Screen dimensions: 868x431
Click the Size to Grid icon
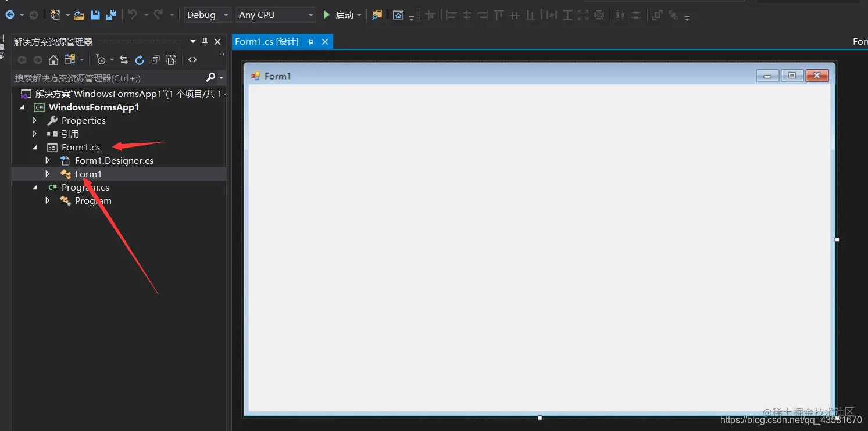599,15
